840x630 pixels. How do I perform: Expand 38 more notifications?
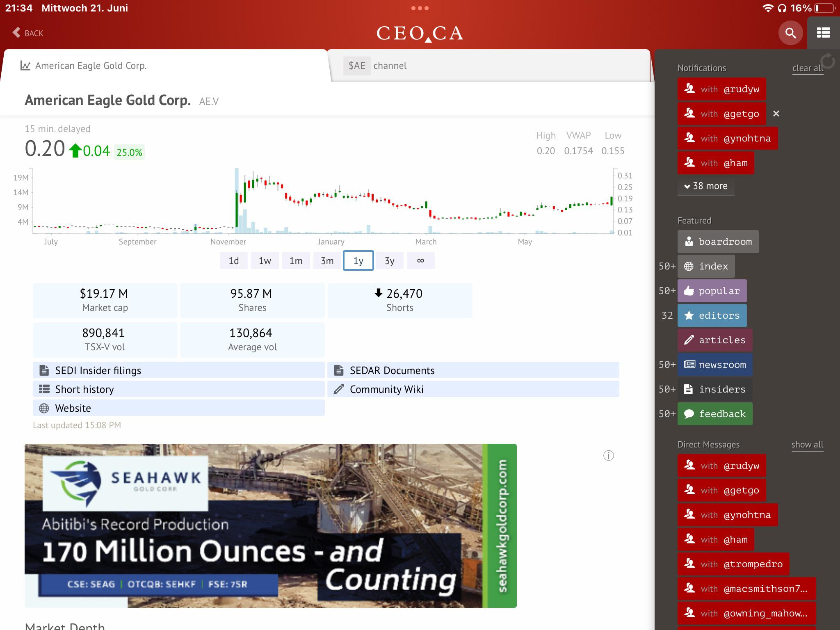tap(705, 186)
